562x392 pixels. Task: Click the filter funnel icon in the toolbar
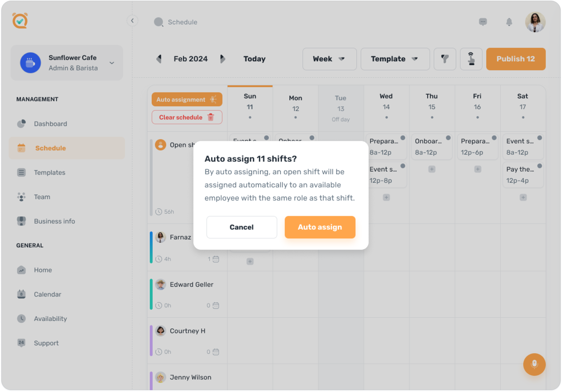[x=445, y=59]
